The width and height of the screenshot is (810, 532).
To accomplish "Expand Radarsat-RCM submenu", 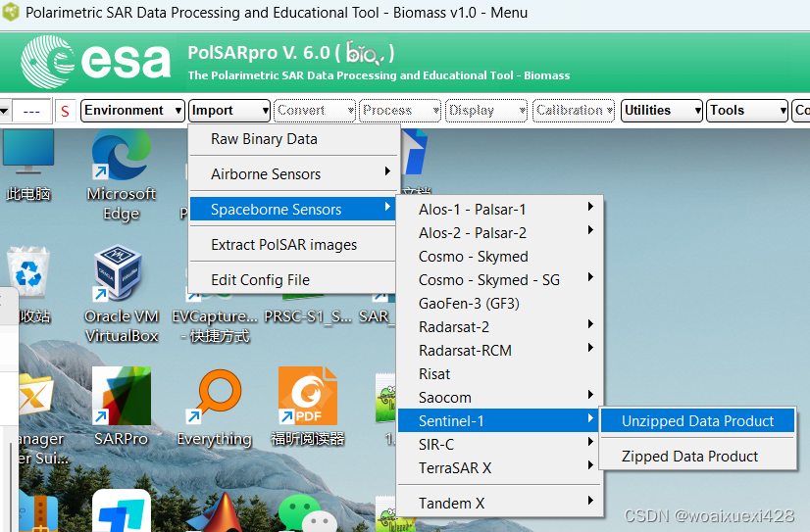I will 499,351.
